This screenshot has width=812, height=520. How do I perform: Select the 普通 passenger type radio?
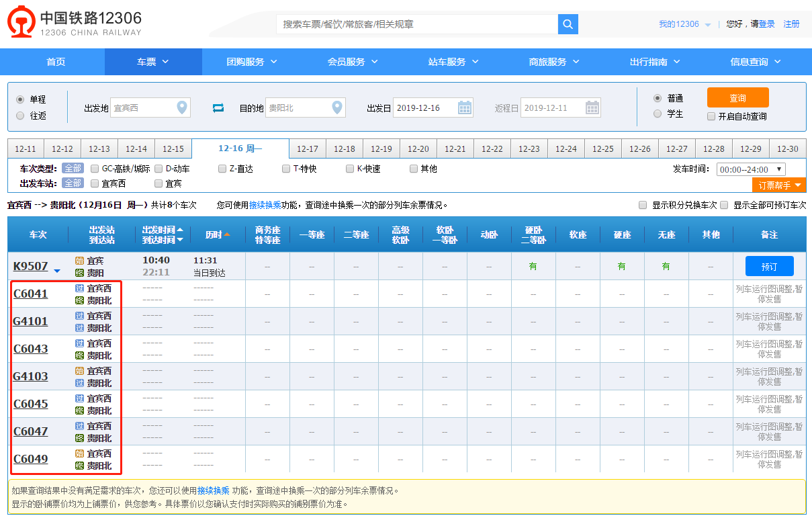coord(658,98)
